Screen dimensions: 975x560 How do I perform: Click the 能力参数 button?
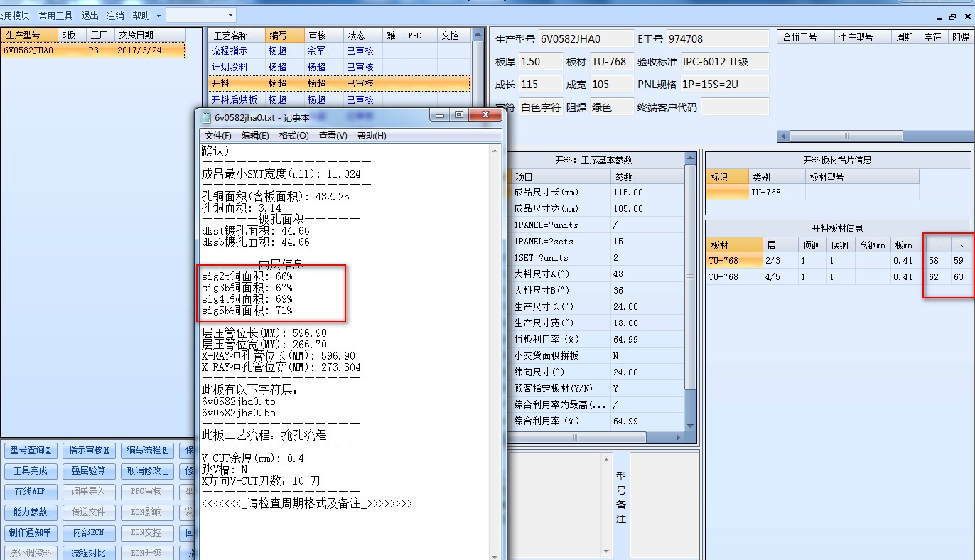pyautogui.click(x=32, y=512)
